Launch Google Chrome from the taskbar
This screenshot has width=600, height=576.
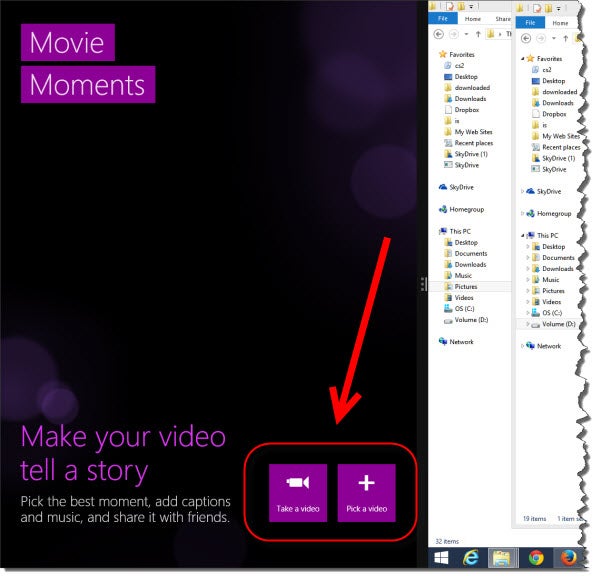click(x=536, y=556)
